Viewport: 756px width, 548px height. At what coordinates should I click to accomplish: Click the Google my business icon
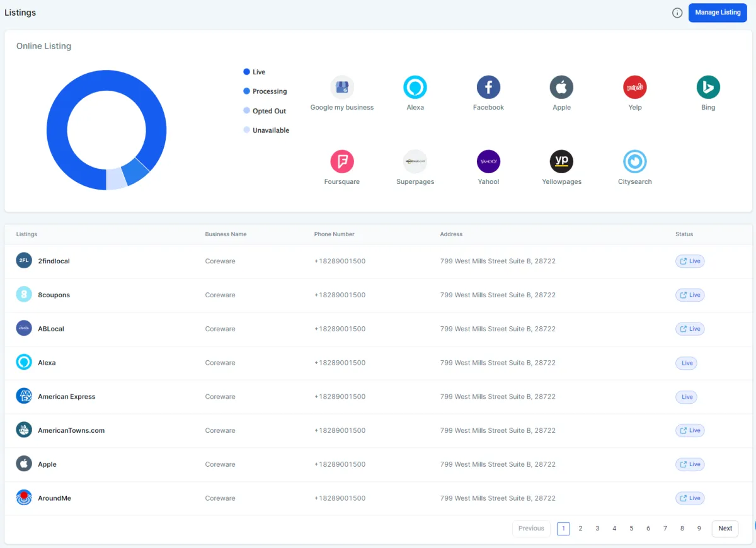[342, 87]
